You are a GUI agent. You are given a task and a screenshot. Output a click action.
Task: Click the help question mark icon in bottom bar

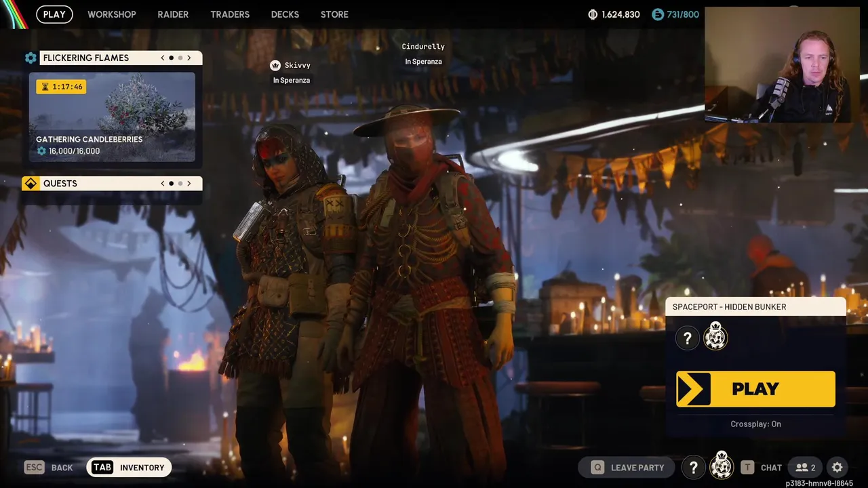[693, 468]
